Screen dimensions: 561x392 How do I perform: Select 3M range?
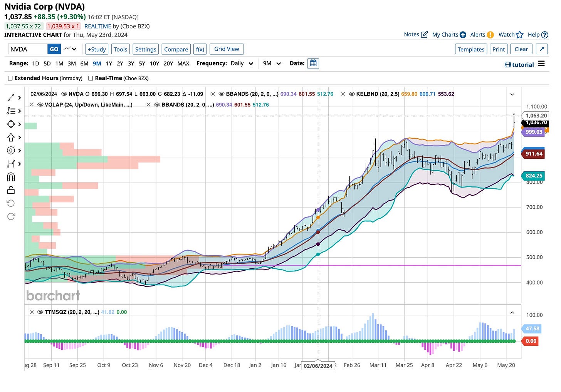coord(72,64)
